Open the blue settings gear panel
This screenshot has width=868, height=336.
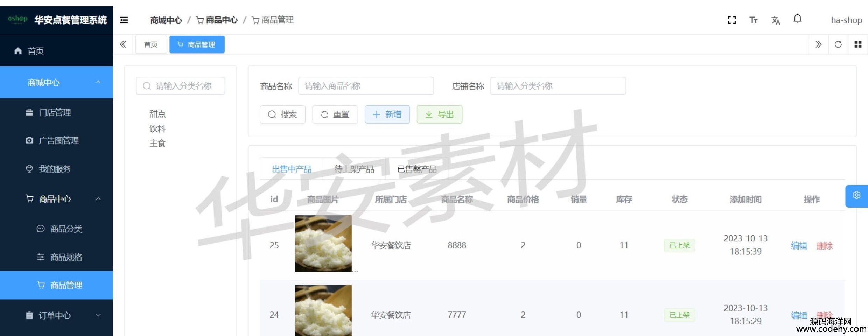[x=856, y=195]
